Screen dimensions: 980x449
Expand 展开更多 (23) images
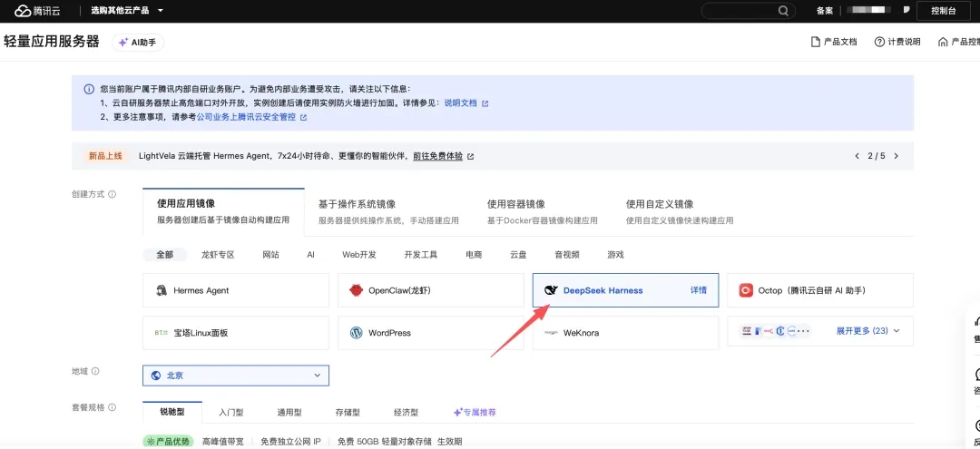(867, 331)
